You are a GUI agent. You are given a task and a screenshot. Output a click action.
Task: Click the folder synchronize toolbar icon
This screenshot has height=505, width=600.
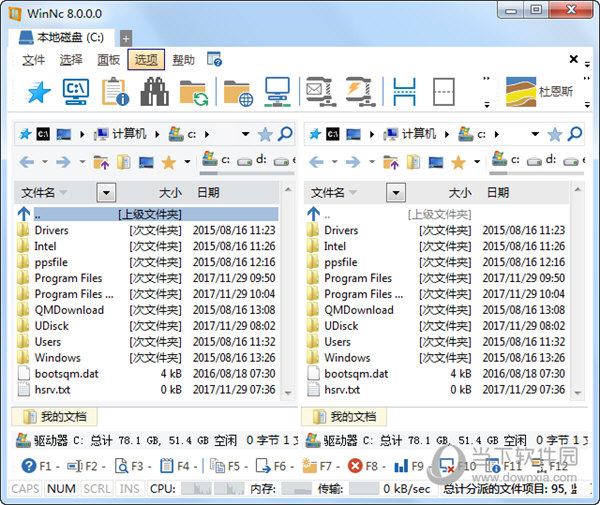194,93
